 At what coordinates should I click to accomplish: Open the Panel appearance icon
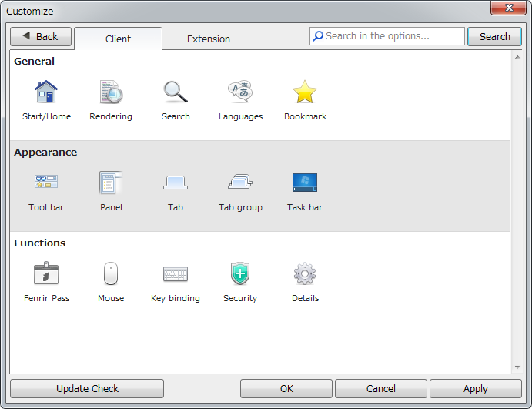(111, 183)
